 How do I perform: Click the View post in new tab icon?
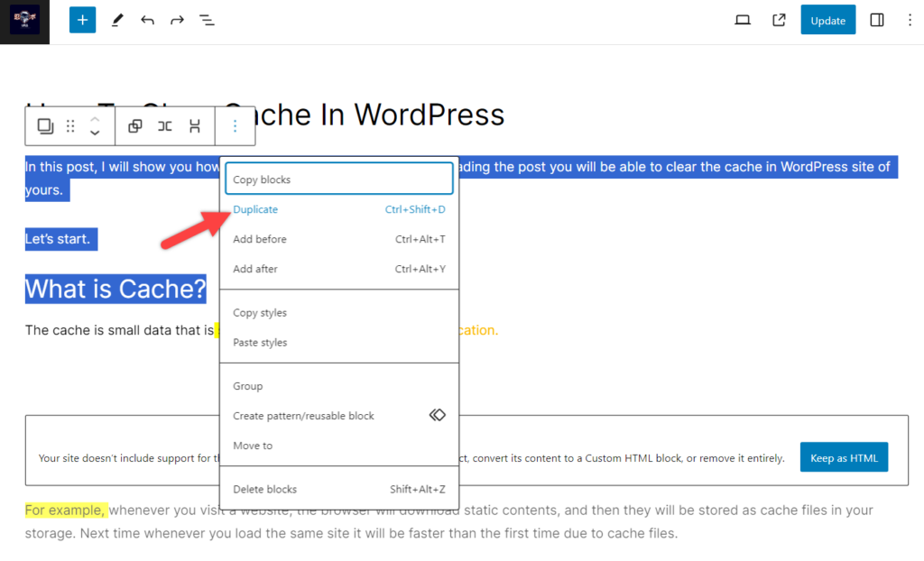point(778,19)
